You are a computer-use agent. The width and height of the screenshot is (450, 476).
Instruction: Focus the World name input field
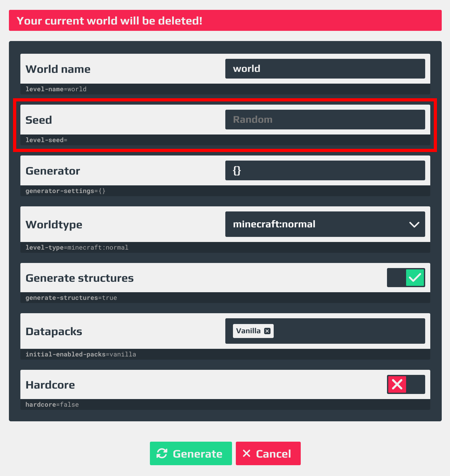point(325,69)
